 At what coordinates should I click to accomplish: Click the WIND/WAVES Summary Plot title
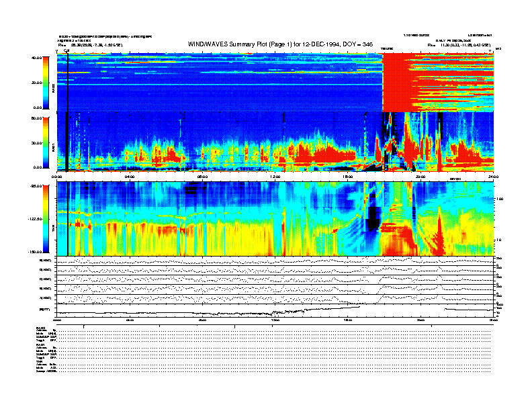pos(280,44)
